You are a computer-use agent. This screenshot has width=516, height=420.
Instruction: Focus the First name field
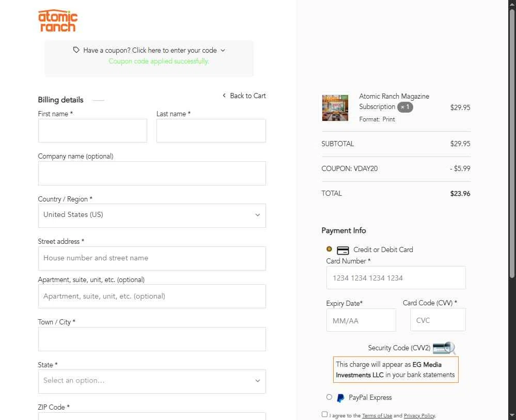(92, 131)
